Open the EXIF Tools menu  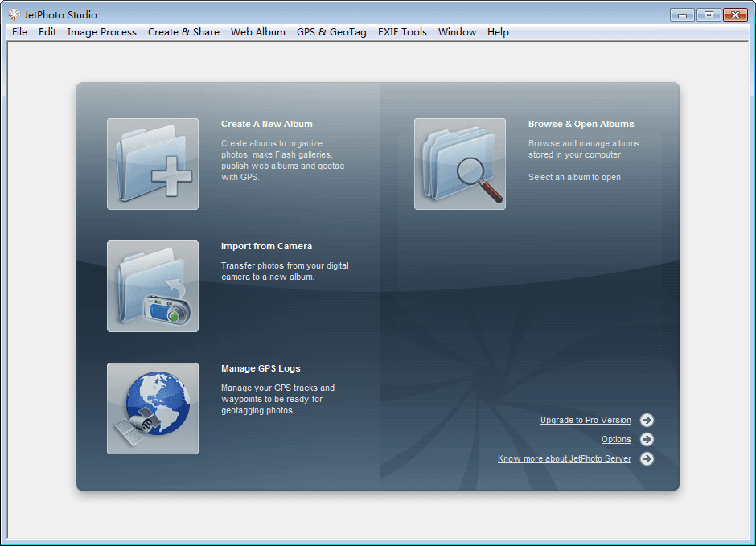coord(402,32)
